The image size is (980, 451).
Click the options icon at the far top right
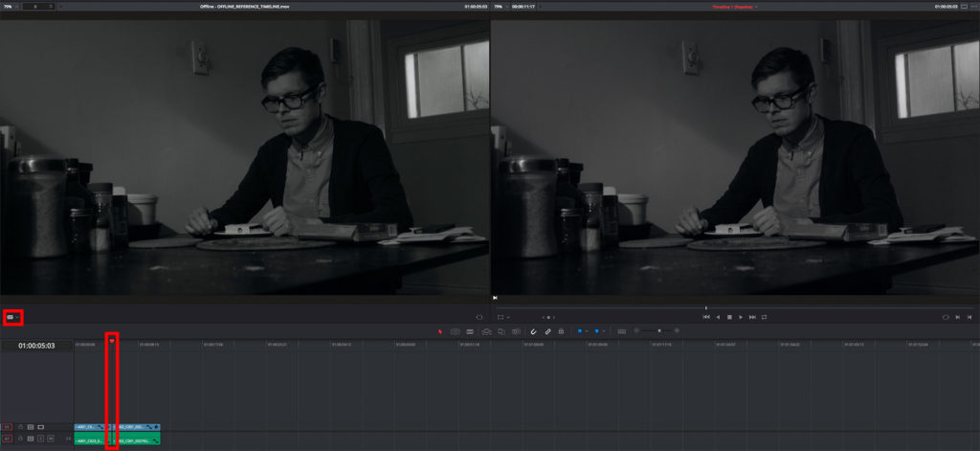coord(973,7)
